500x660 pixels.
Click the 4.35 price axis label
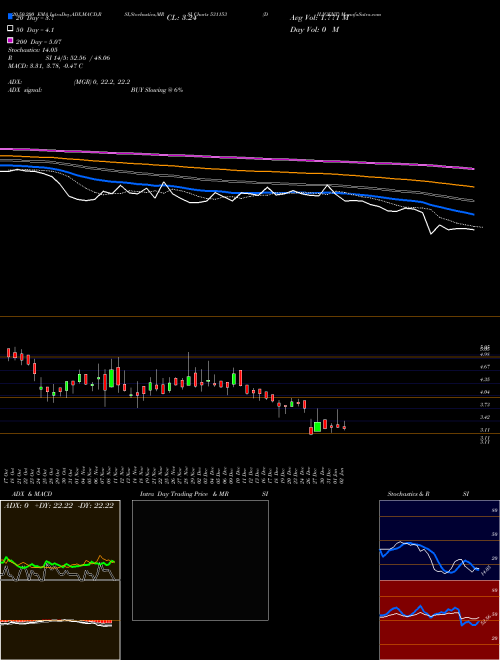(485, 380)
